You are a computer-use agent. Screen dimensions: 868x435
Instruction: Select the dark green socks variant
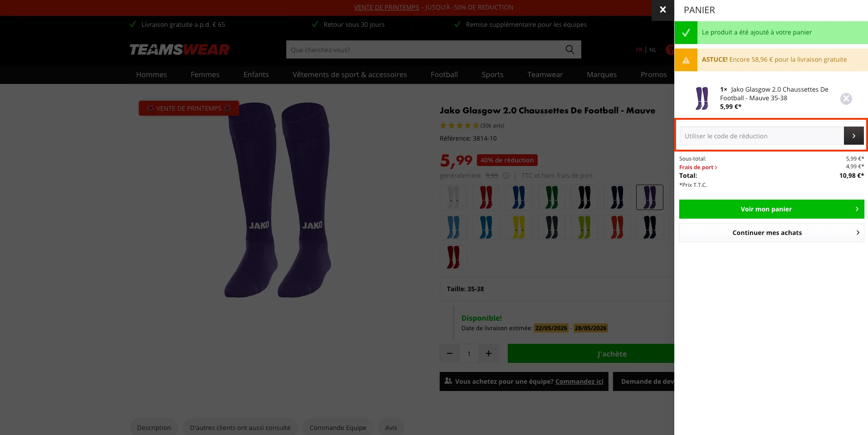tap(551, 197)
